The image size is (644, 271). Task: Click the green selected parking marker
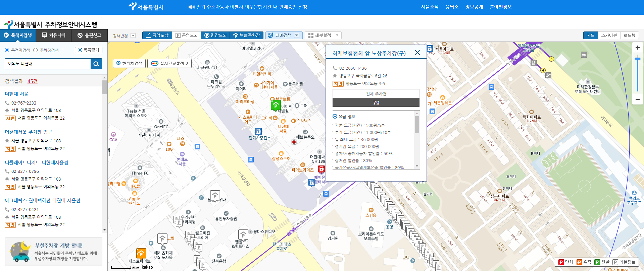click(x=276, y=105)
